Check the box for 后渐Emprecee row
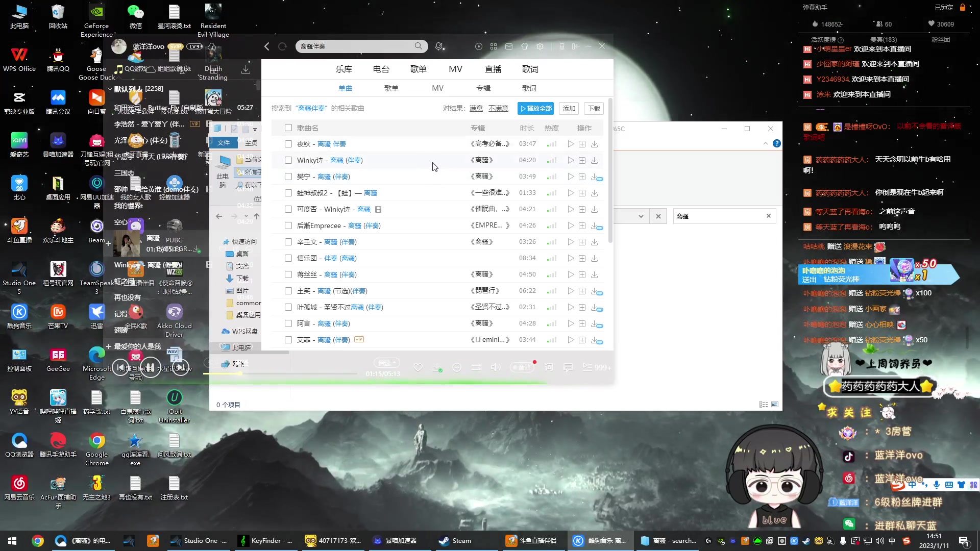 pos(288,226)
